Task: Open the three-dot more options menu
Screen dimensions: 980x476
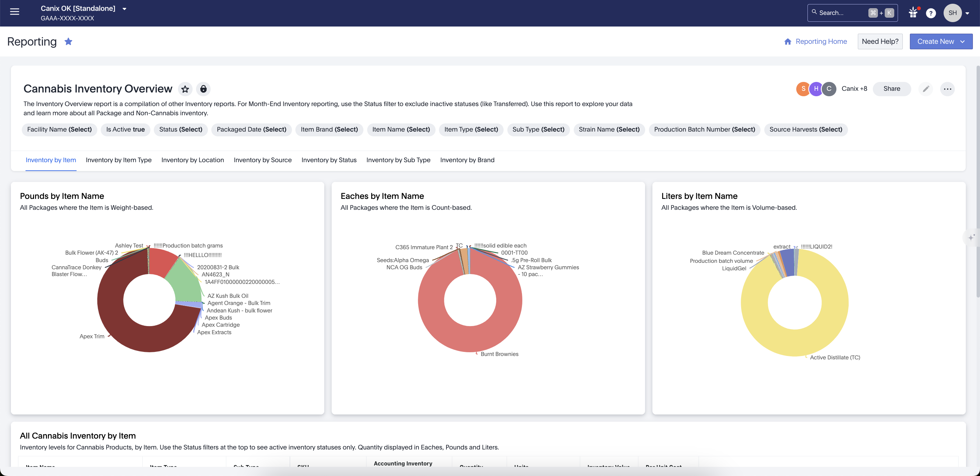Action: click(x=947, y=89)
